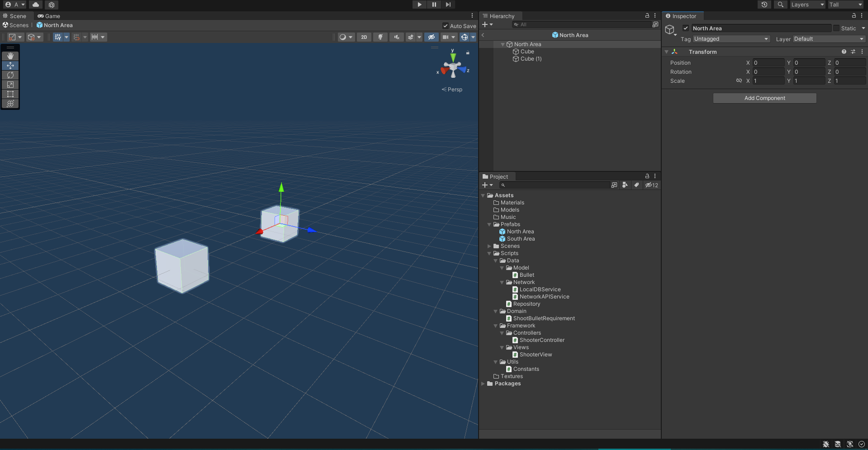Click the Hierarchy search field

pyautogui.click(x=581, y=24)
